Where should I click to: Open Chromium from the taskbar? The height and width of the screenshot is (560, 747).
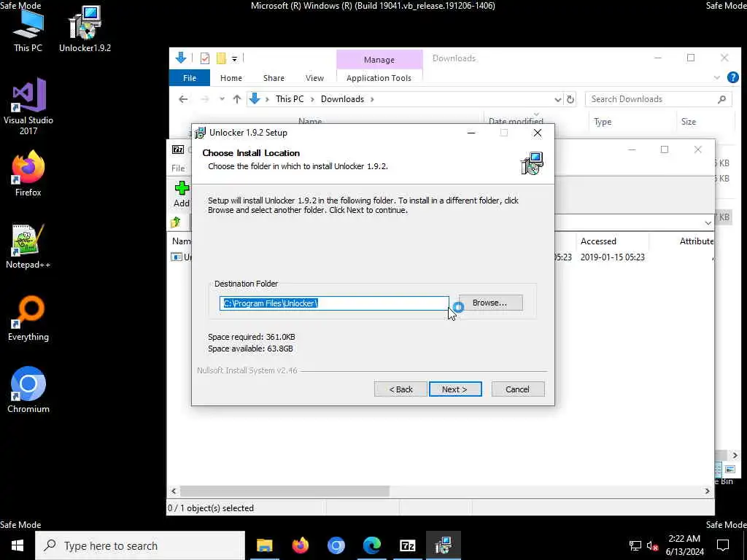[x=336, y=545]
